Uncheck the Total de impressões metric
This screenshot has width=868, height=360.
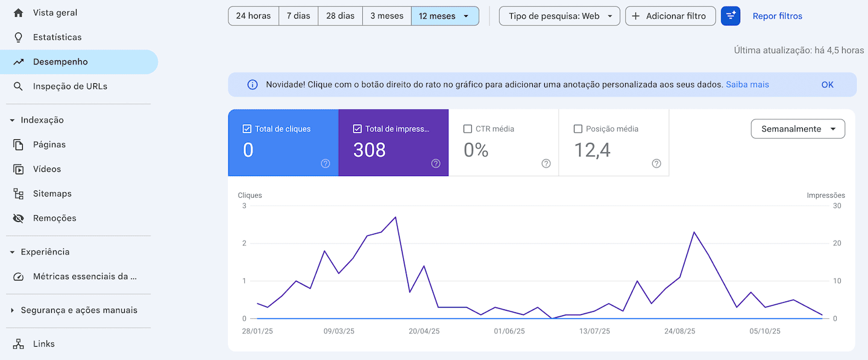pos(357,128)
